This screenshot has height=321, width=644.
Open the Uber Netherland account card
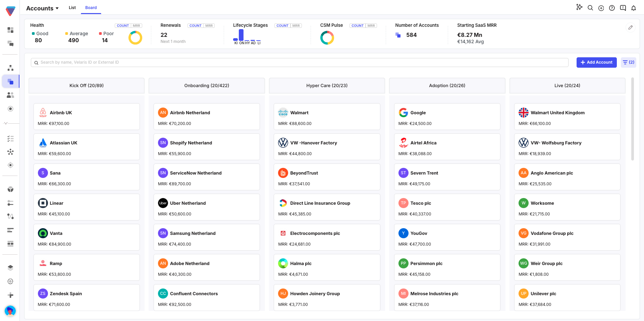[x=207, y=207]
